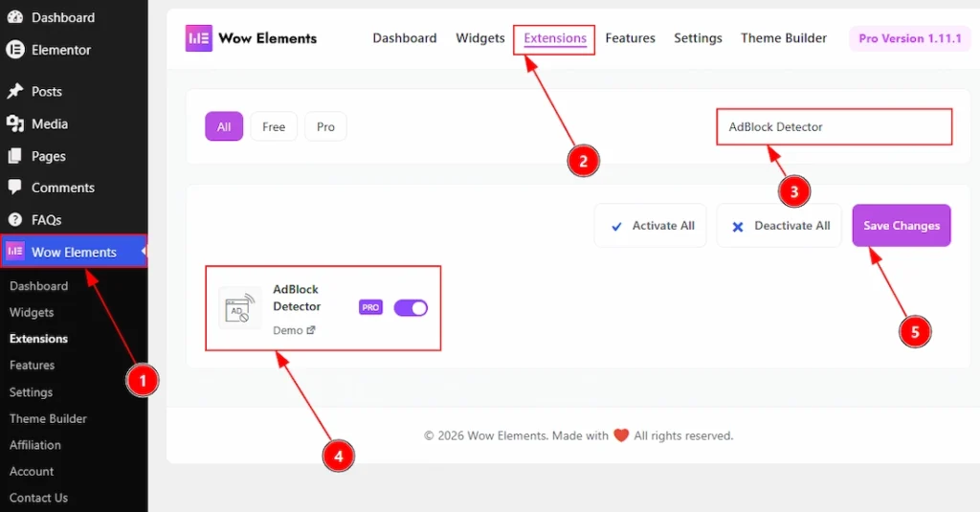The image size is (980, 512).
Task: Select the Extensions tab in header
Action: tap(555, 39)
